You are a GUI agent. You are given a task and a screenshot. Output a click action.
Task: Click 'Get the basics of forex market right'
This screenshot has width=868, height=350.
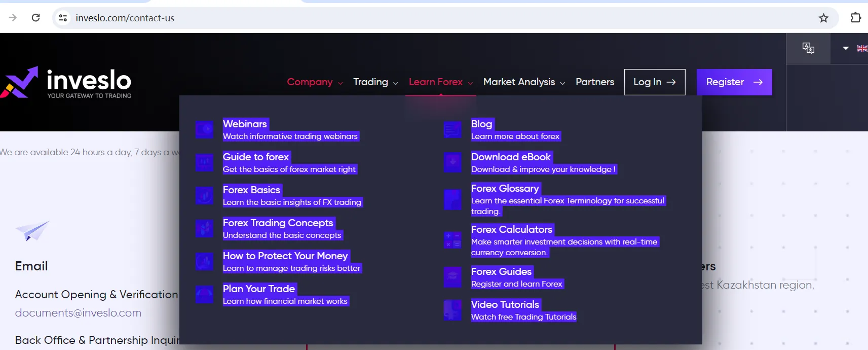coord(289,169)
